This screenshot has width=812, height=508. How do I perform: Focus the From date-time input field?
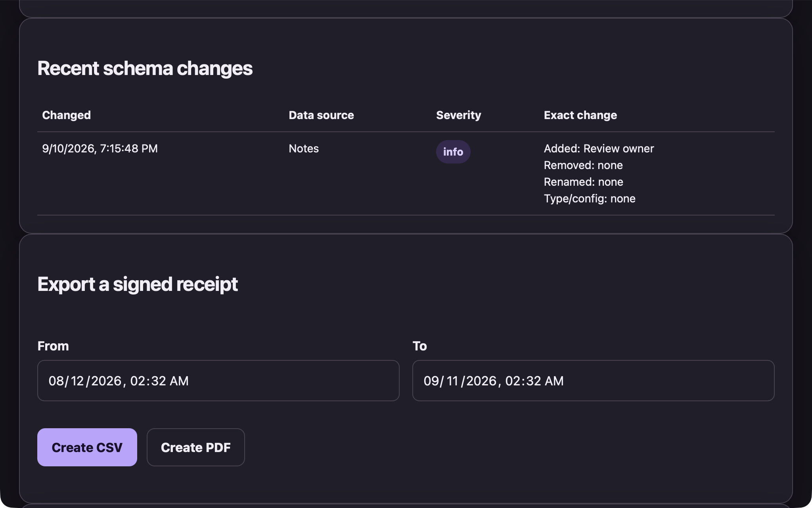pyautogui.click(x=218, y=381)
